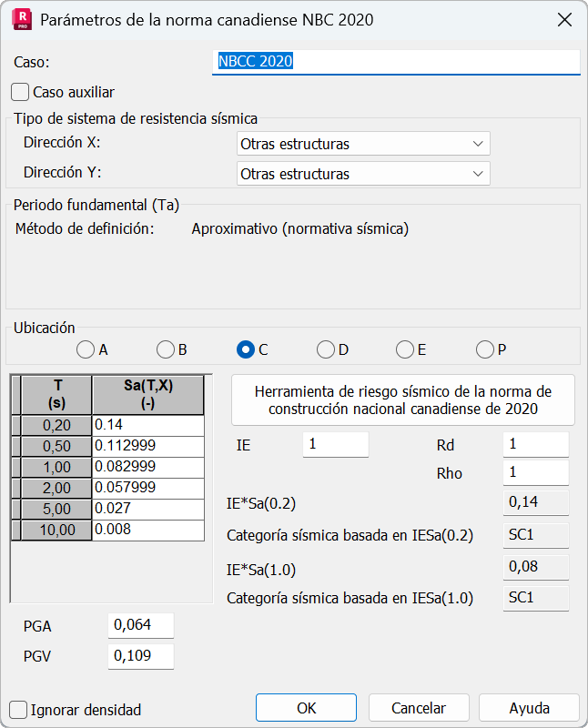This screenshot has height=728, width=588.
Task: Select site class P radio button
Action: [x=485, y=349]
